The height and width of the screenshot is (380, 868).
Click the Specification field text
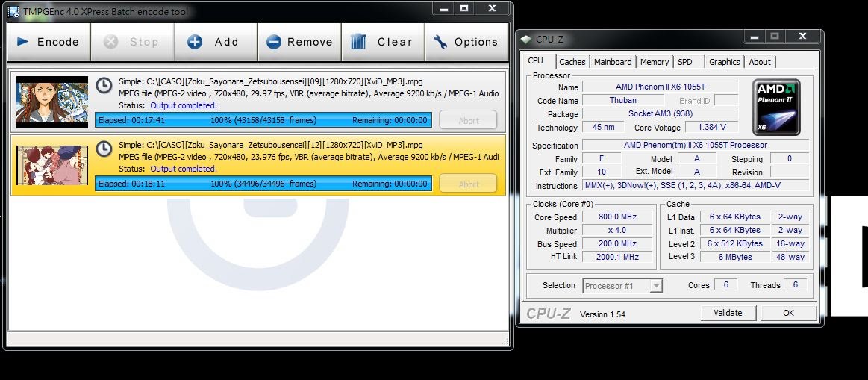696,145
